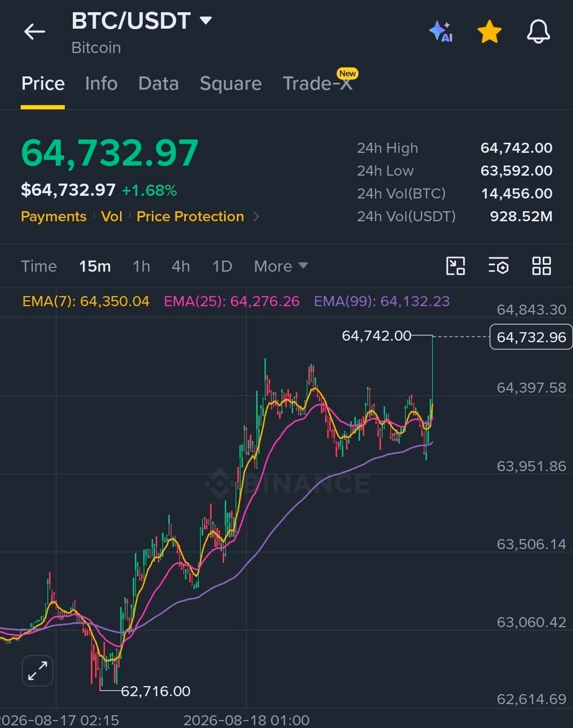Click the current price tag 64,732.96
This screenshot has width=573, height=728.
531,337
